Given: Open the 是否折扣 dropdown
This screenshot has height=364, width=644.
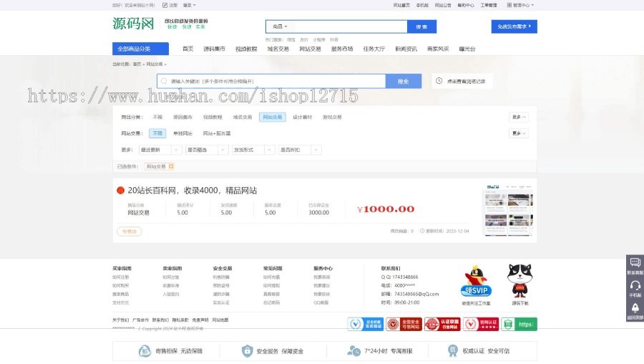Looking at the screenshot, I should (300, 150).
